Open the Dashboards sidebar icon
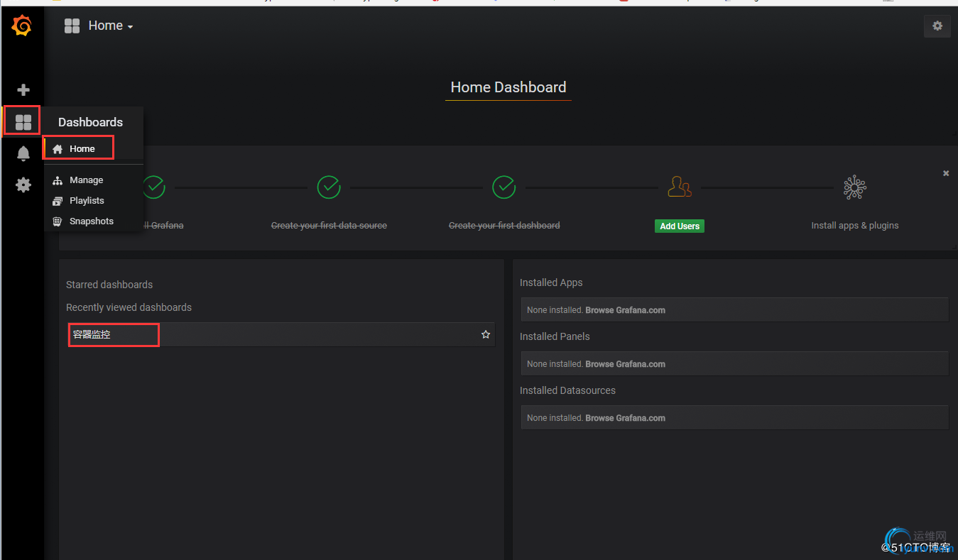Image resolution: width=958 pixels, height=560 pixels. coord(23,123)
